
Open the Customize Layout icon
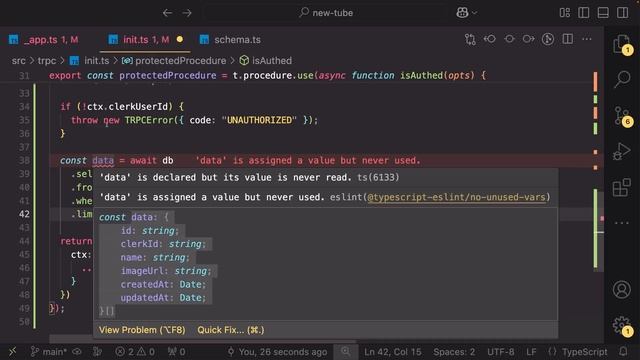[564, 13]
